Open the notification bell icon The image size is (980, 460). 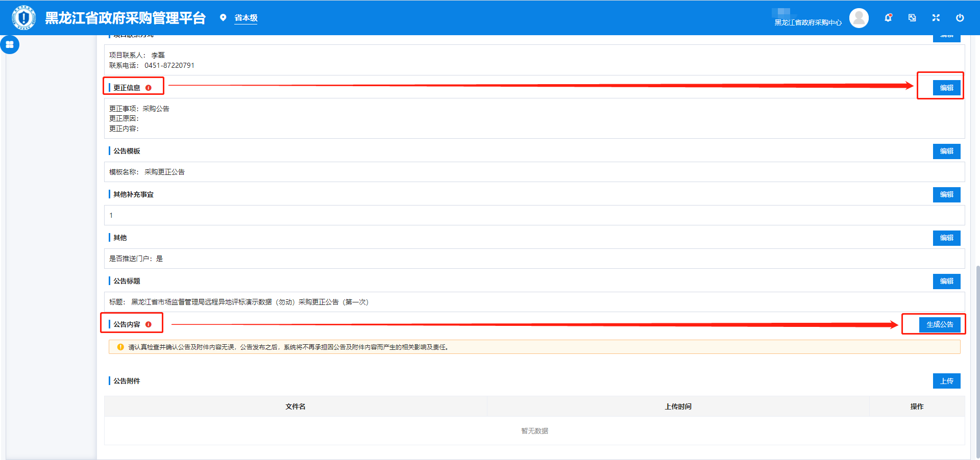(x=888, y=18)
